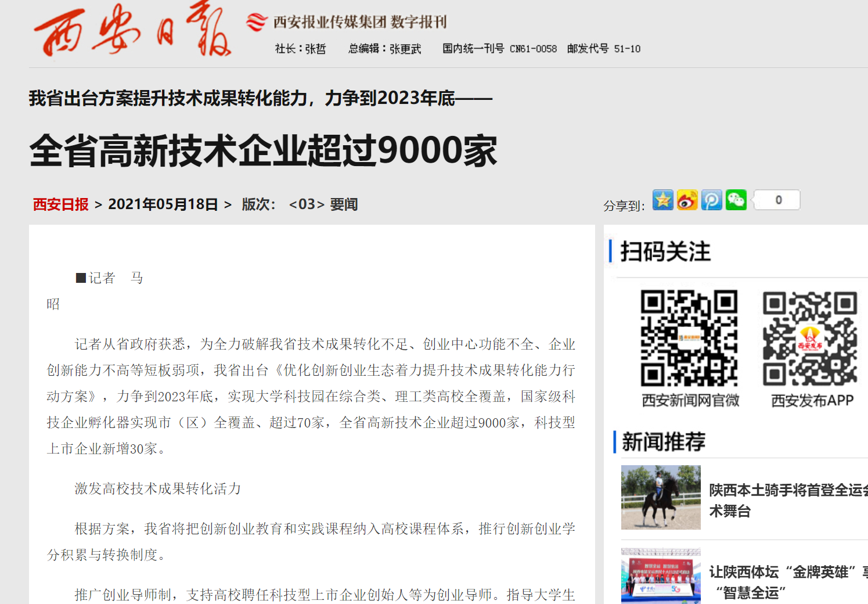Click subheading 激发高校技术成果转化活力
This screenshot has width=868, height=604.
158,488
